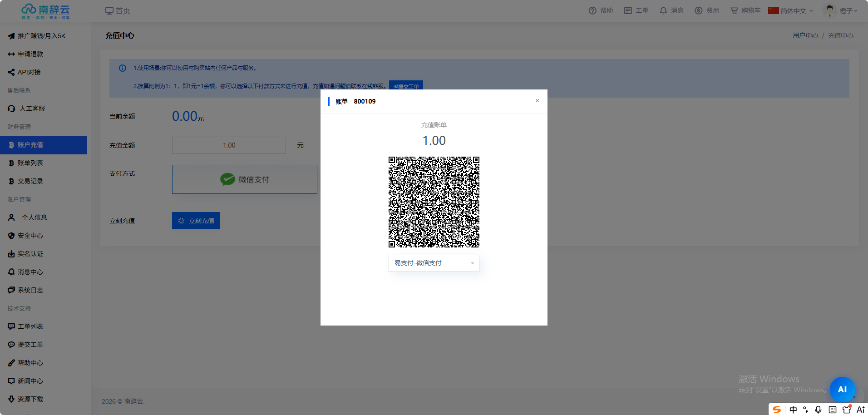Click the blue info icon in the notice banner
The width and height of the screenshot is (868, 415).
tap(123, 68)
